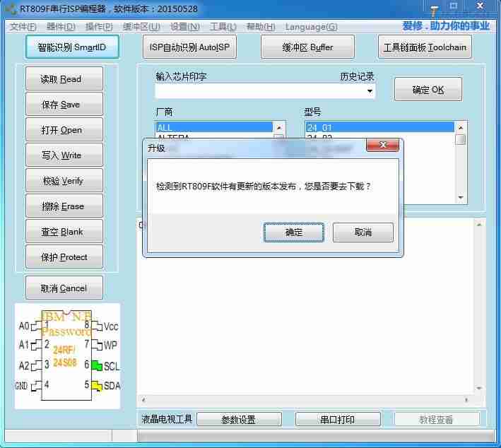
Task: Click 确定 in the upgrade dialog
Action: tap(294, 232)
